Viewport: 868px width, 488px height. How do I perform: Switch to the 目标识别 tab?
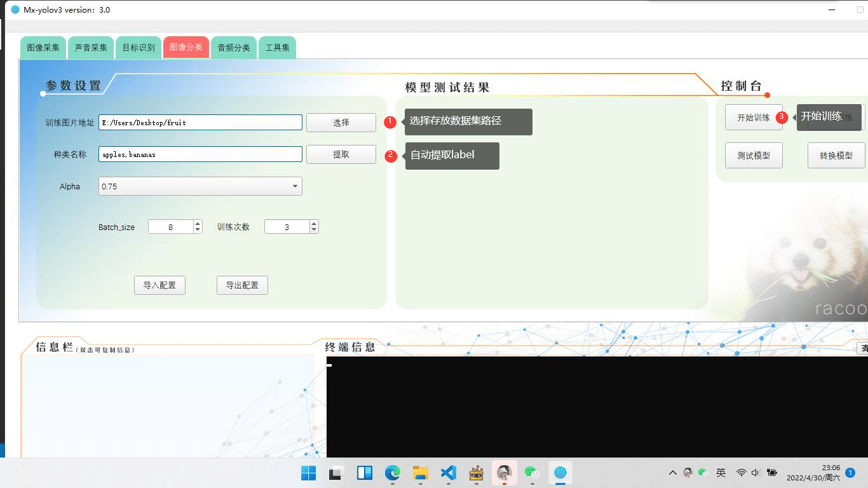[x=139, y=48]
